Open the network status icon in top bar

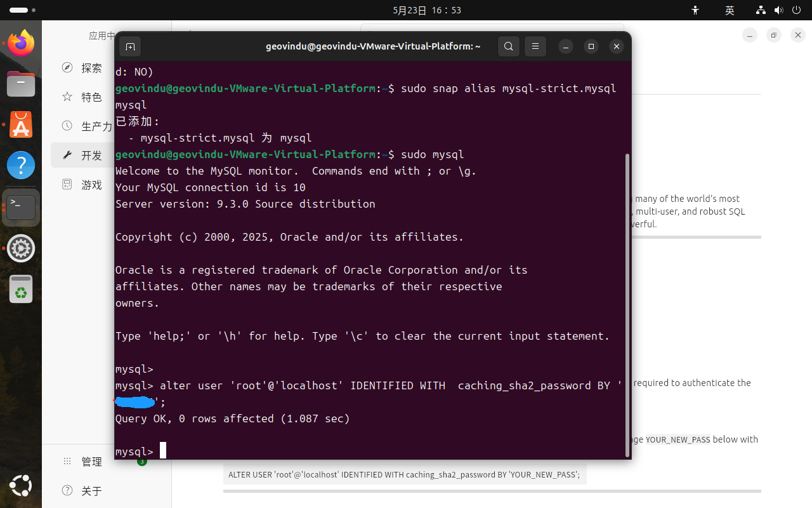[761, 10]
